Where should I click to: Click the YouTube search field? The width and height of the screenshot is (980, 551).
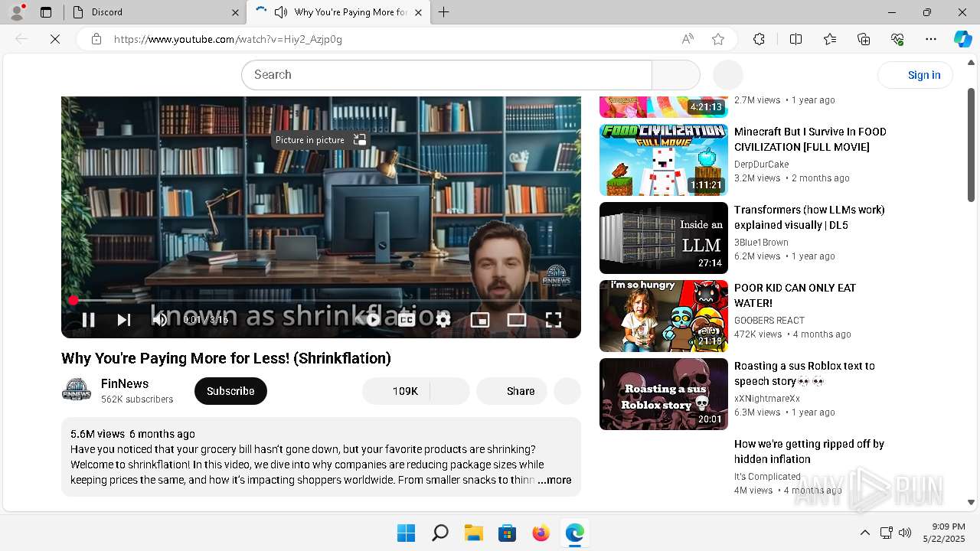point(446,75)
